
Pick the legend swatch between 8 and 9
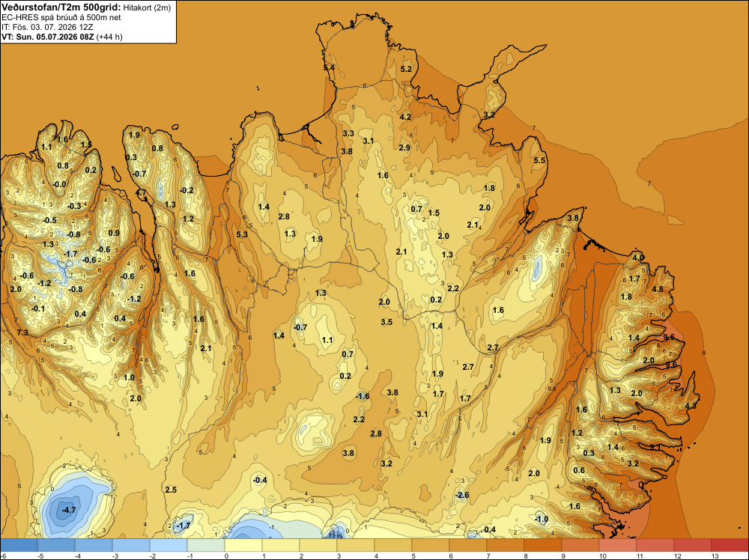(x=542, y=545)
